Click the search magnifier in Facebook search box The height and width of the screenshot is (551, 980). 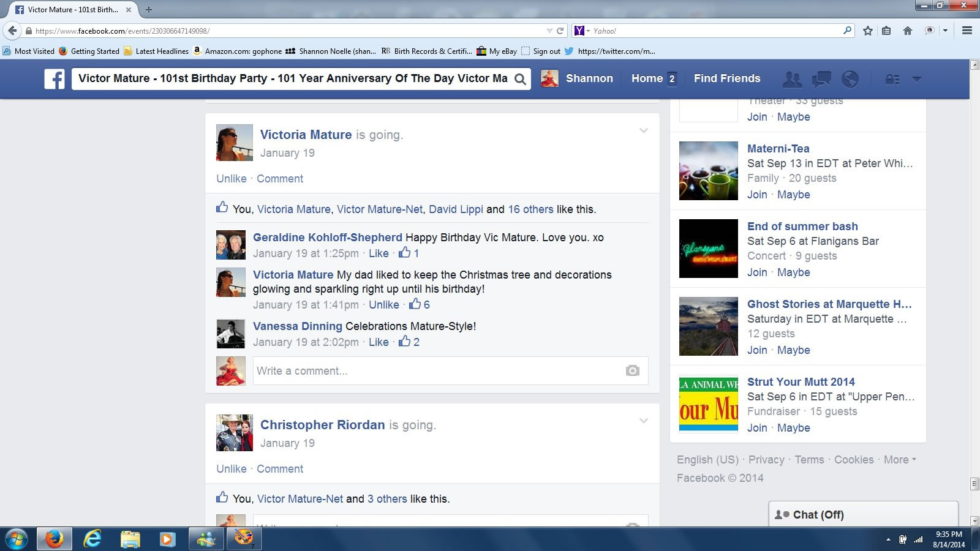click(520, 79)
